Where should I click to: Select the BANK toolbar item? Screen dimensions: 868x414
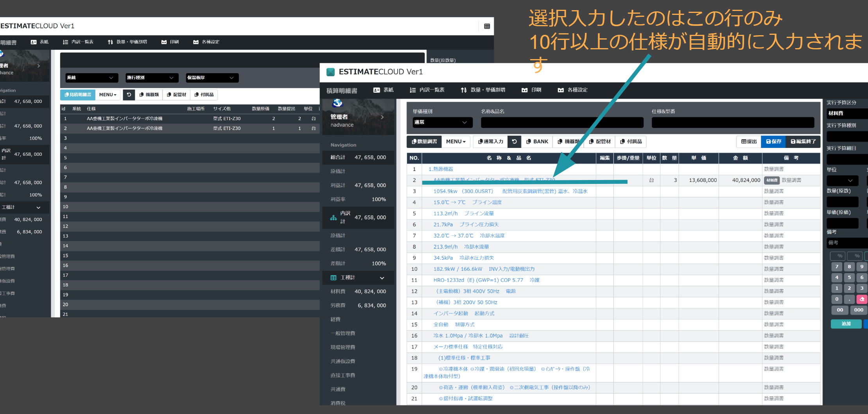coord(537,142)
